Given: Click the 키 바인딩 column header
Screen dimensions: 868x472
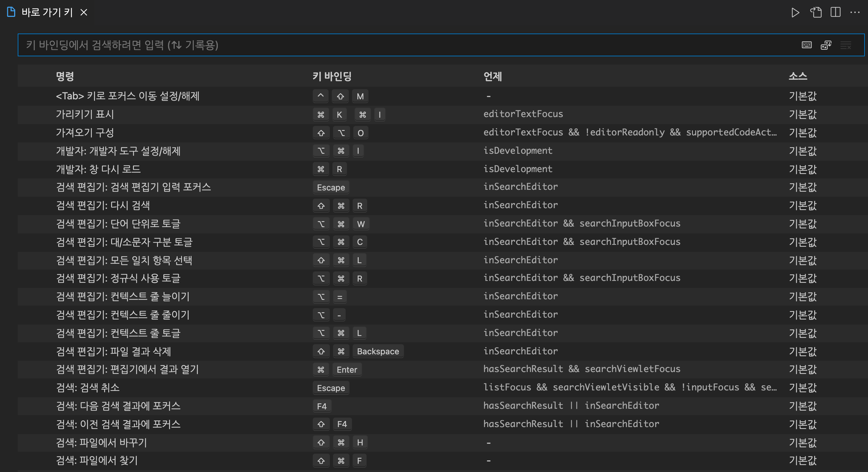Looking at the screenshot, I should 332,77.
